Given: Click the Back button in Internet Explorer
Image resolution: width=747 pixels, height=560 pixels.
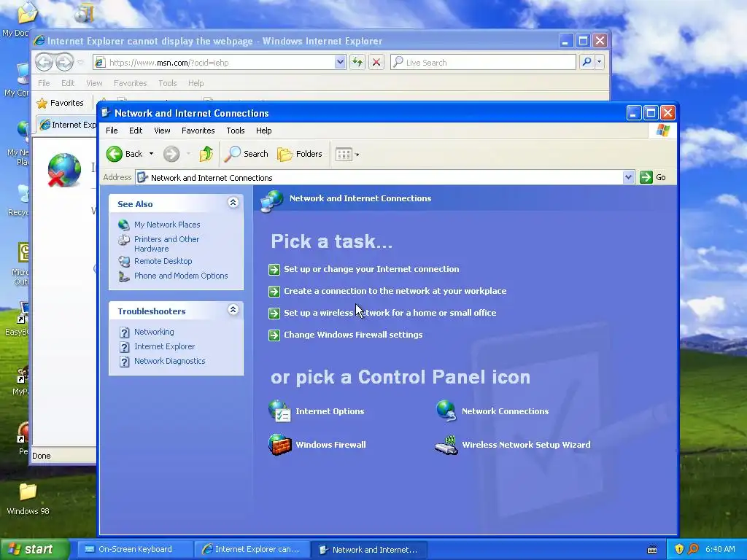Looking at the screenshot, I should [44, 62].
